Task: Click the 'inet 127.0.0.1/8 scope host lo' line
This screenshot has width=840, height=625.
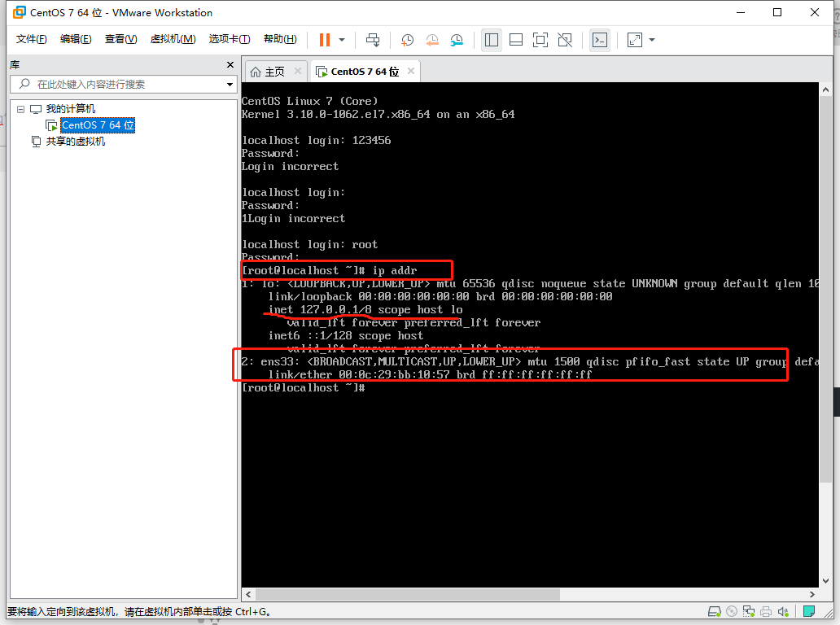Action: [365, 309]
